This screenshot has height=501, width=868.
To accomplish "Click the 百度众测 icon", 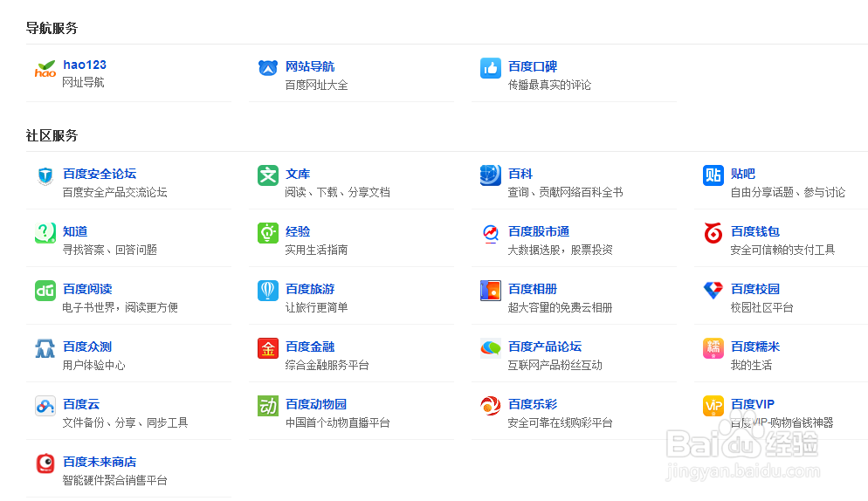I will tap(45, 349).
